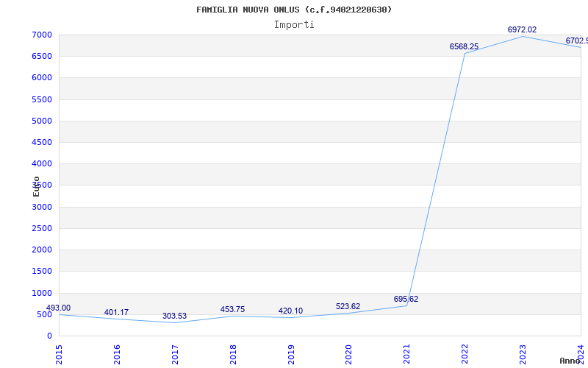Image resolution: width=588 pixels, height=368 pixels.
Task: Click the Importi subtitle
Action: pos(294,25)
